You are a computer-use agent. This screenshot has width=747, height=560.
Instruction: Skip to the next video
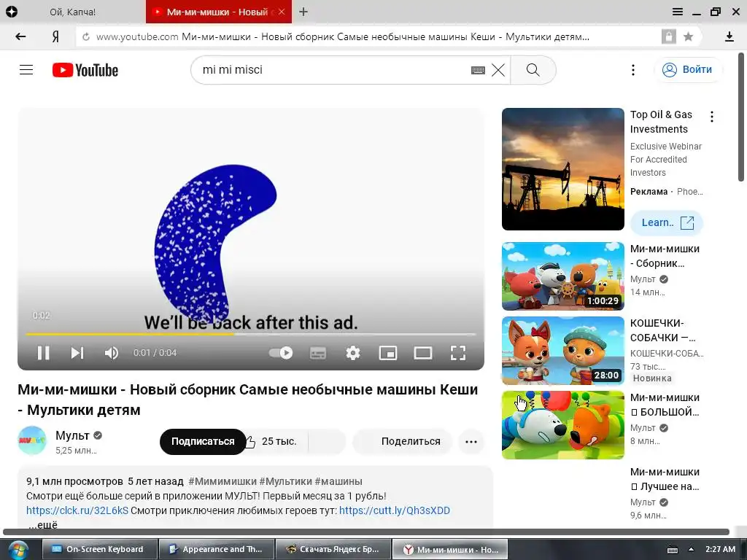77,353
